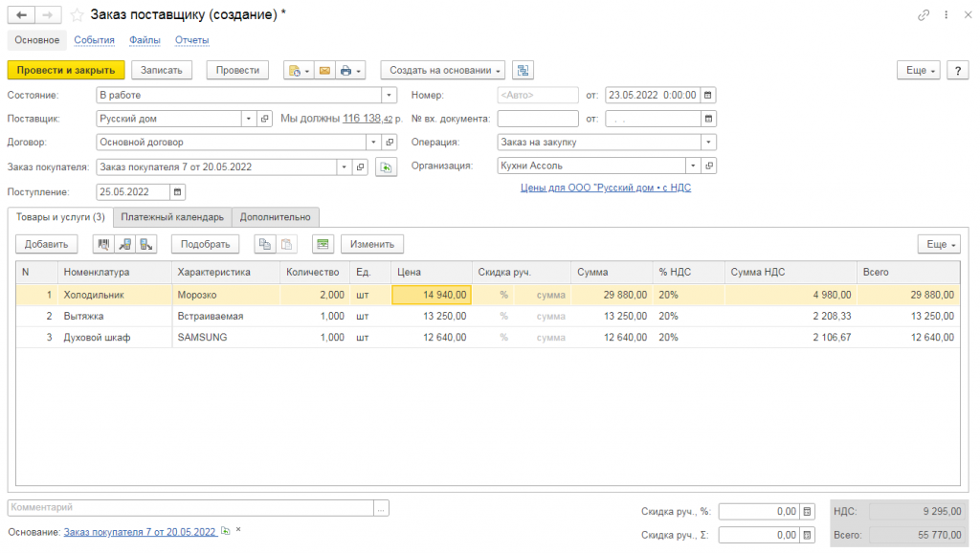Screen dimensions: 980x553
Task: Click the Изменить button
Action: (372, 244)
